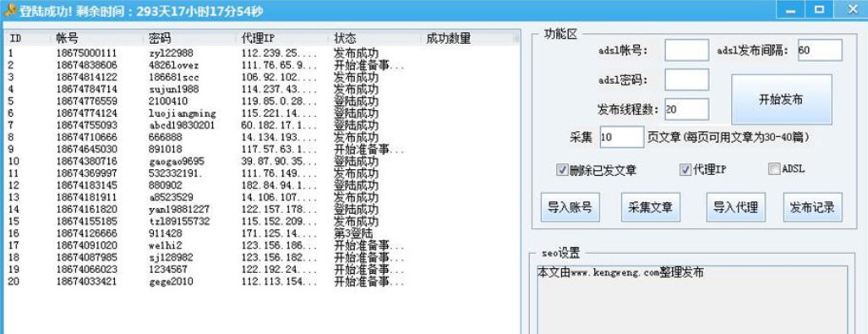Click proxy IP cell 119.85.0.28...

pos(280,101)
